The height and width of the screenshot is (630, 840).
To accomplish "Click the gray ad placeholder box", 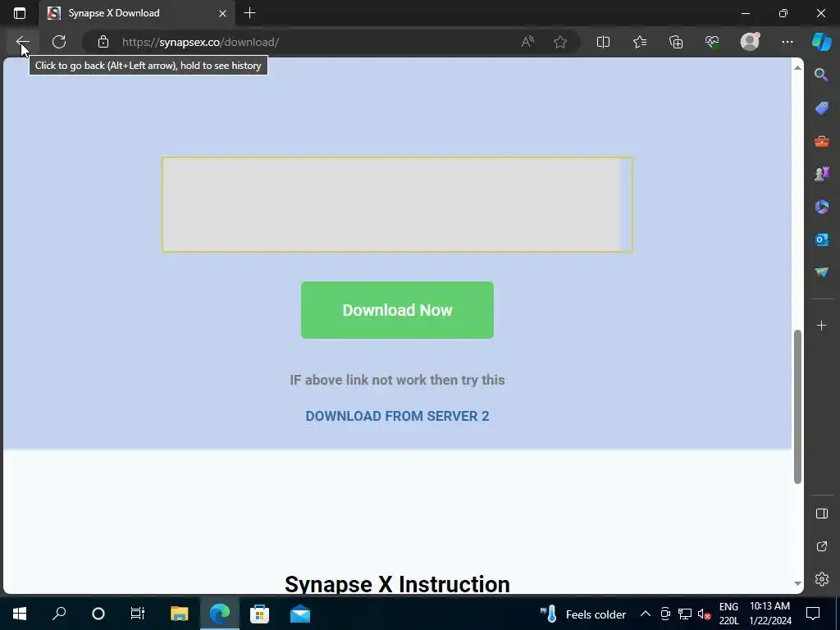I will click(x=398, y=204).
